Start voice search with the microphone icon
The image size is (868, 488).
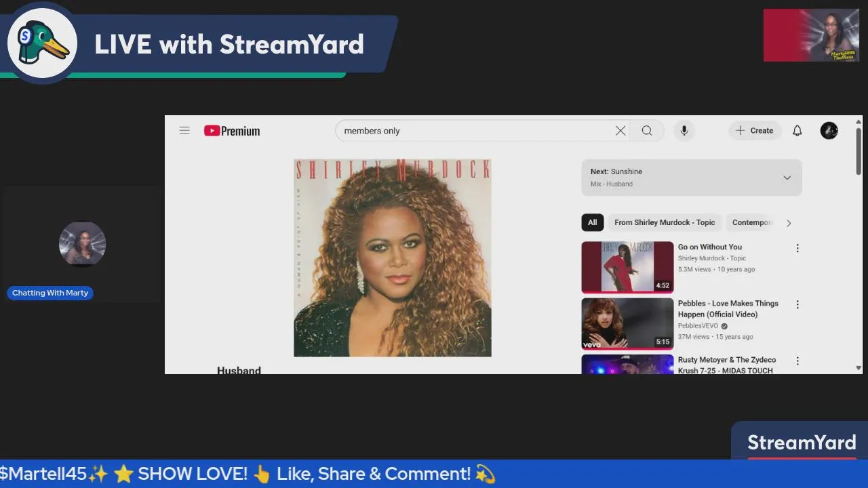[684, 131]
